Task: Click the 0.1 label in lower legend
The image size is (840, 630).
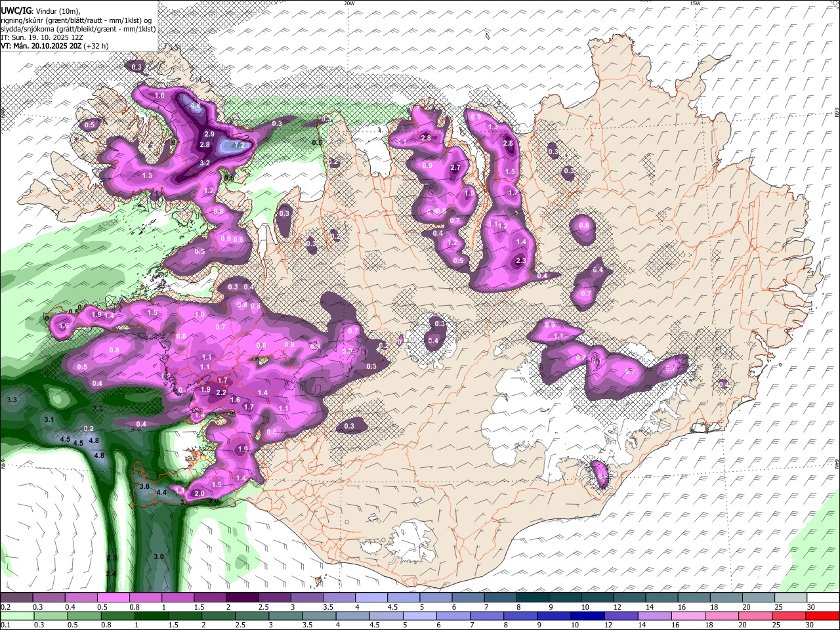Action: pos(5,625)
